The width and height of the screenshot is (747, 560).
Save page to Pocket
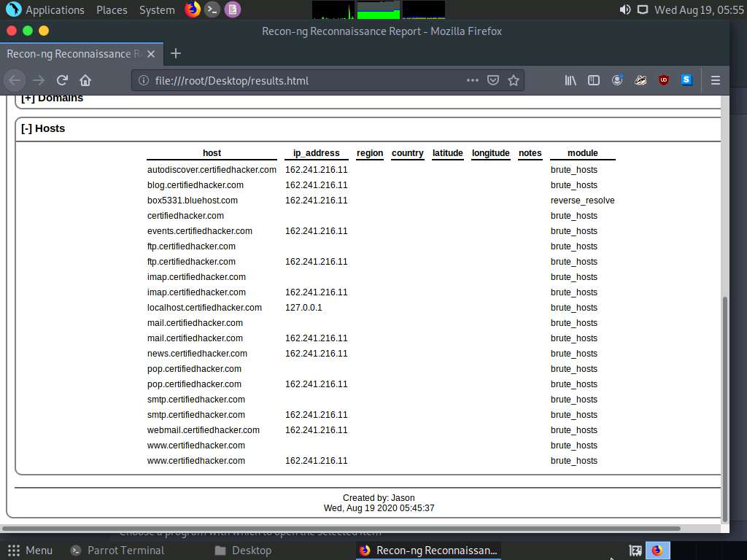[493, 80]
